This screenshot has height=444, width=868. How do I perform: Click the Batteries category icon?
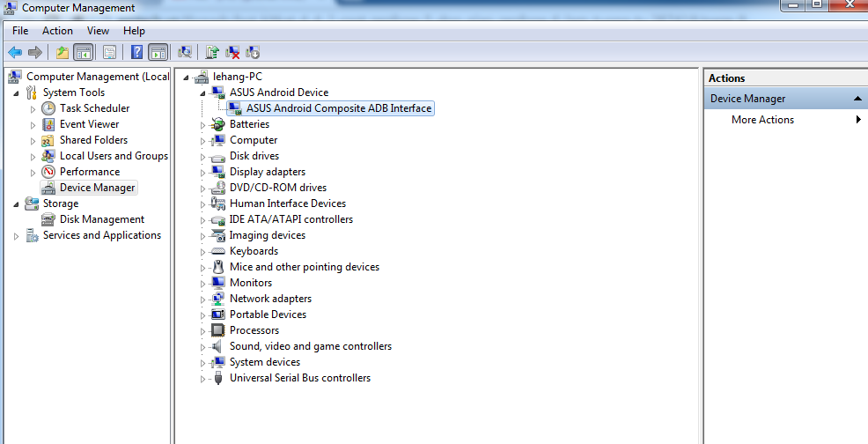tap(218, 124)
